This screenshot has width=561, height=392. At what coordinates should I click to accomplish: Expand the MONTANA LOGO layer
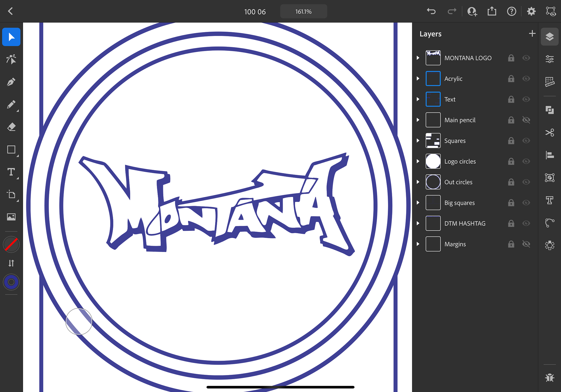[418, 58]
